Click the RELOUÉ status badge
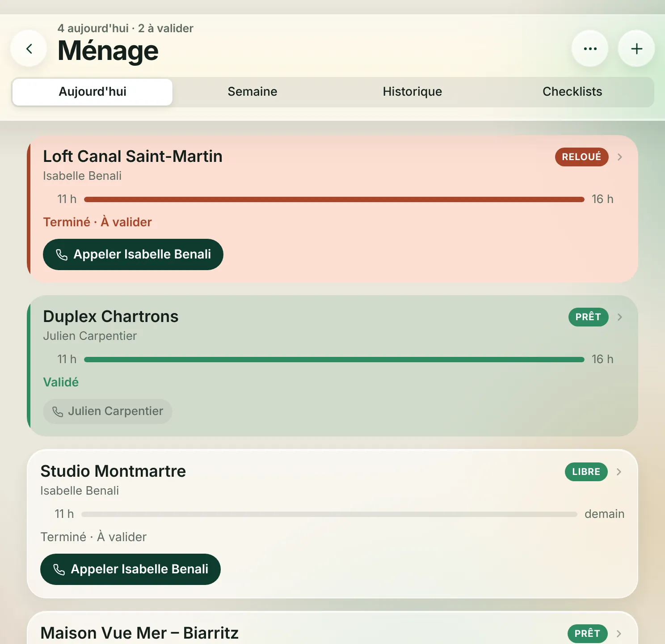This screenshot has width=665, height=644. coord(581,157)
